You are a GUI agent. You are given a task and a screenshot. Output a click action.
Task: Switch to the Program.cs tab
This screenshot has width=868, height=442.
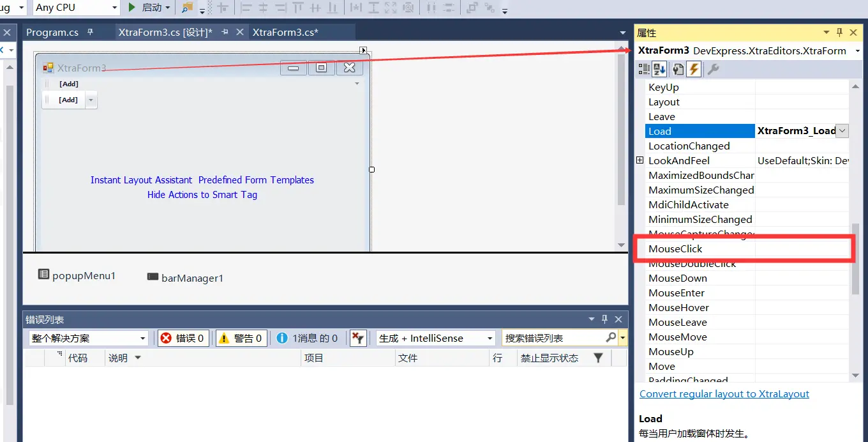coord(52,32)
